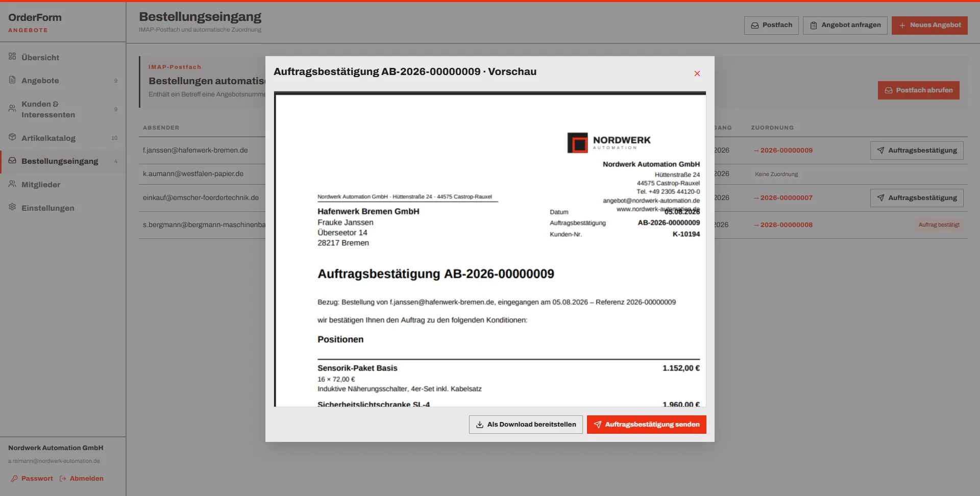Screen dimensions: 980x496
Task: Click a.reimann@nordwerk-automation.de user email
Action: coord(54,461)
